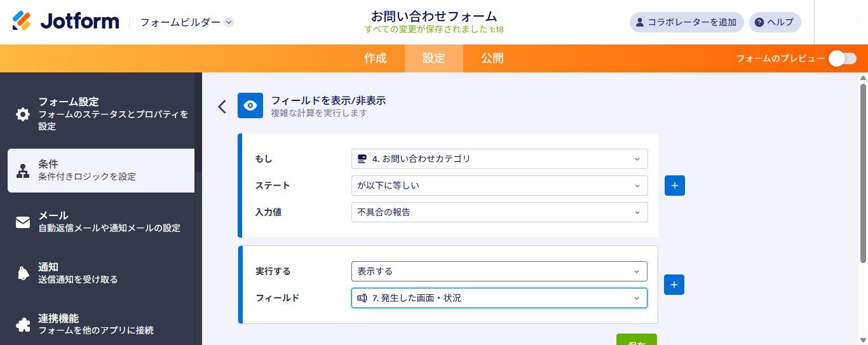Image resolution: width=868 pixels, height=345 pixels.
Task: Open the もし field dropdown
Action: tap(499, 159)
